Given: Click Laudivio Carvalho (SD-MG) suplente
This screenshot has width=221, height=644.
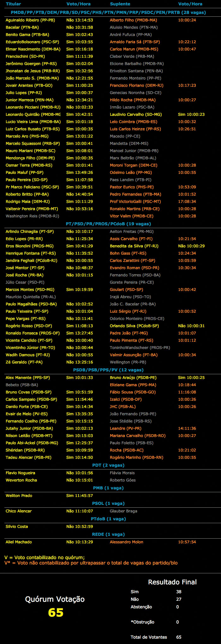Looking at the screenshot, I should tap(136, 115).
